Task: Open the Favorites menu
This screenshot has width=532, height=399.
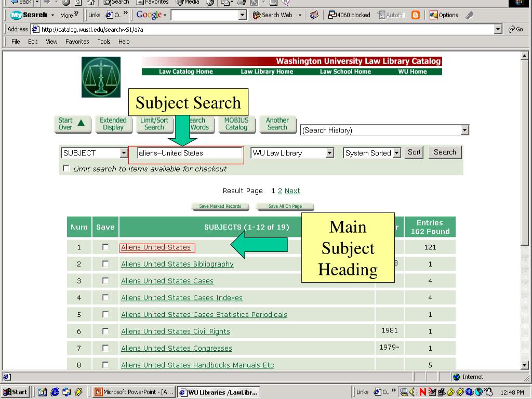Action: pos(77,42)
